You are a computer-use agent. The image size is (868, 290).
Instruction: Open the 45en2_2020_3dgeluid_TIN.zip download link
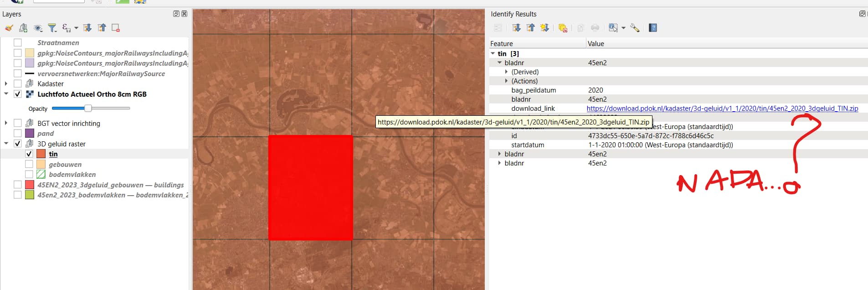(x=722, y=108)
